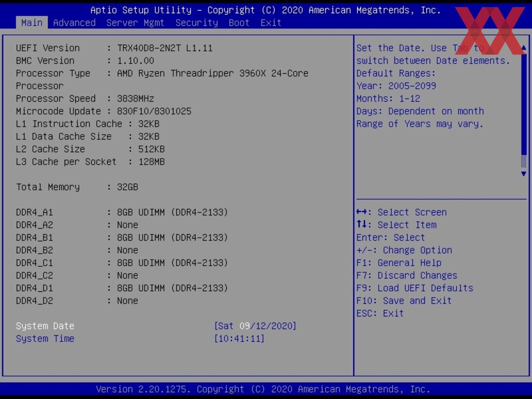This screenshot has height=399, width=532.
Task: Click the System Time label
Action: tap(45, 338)
